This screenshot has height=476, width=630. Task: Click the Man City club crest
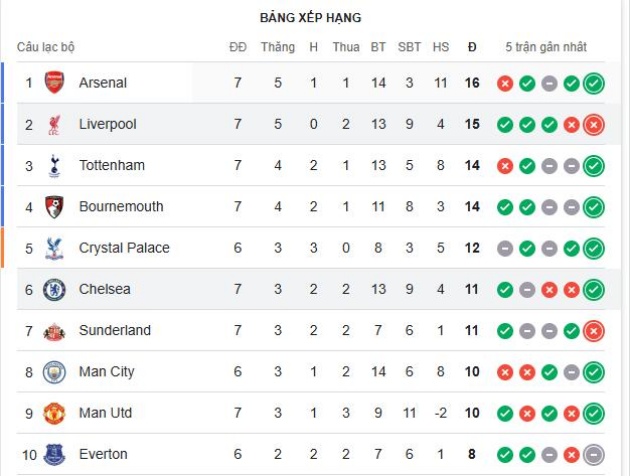tap(55, 372)
